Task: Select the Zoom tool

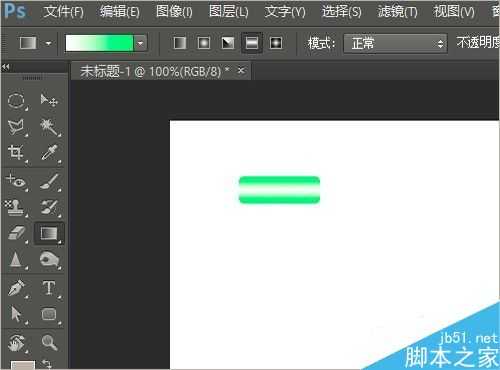Action: (49, 343)
